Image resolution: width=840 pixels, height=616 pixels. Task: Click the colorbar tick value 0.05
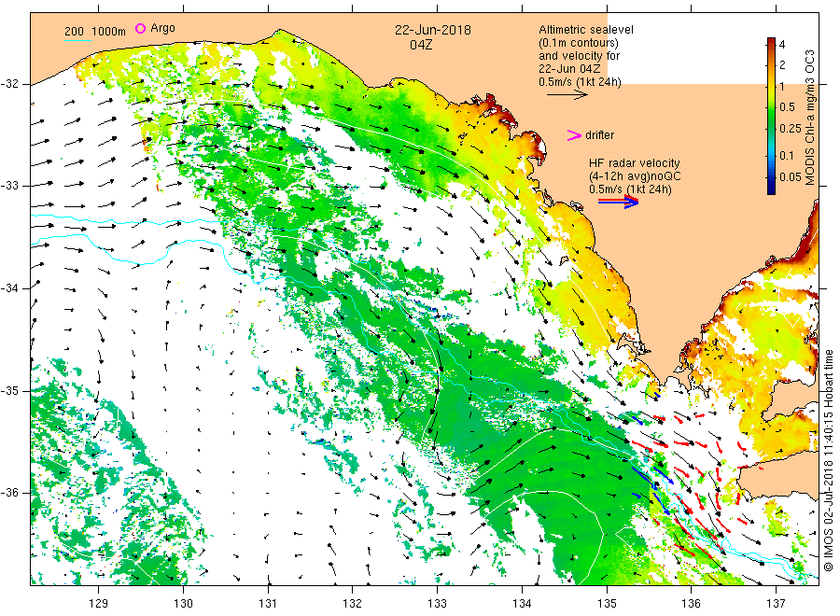[x=791, y=177]
